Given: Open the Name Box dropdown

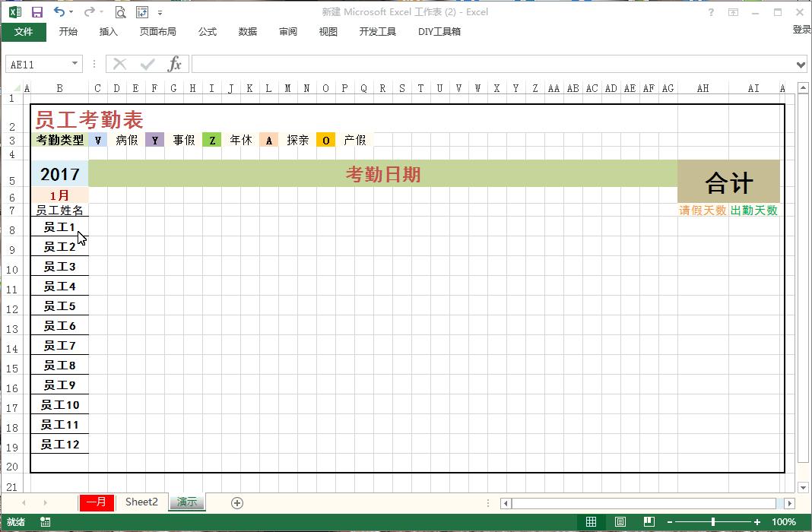Looking at the screenshot, I should [x=75, y=64].
